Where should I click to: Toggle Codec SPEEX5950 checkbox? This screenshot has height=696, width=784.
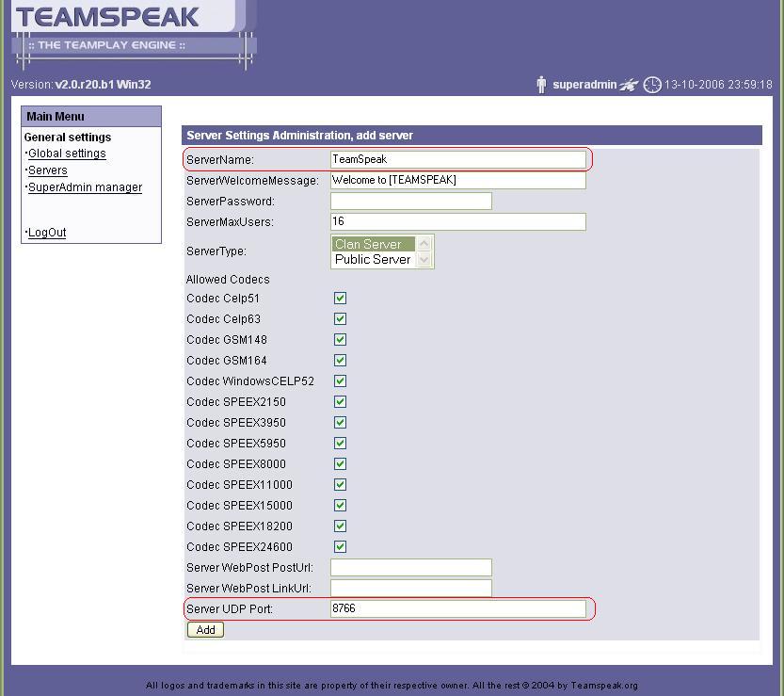pos(340,444)
